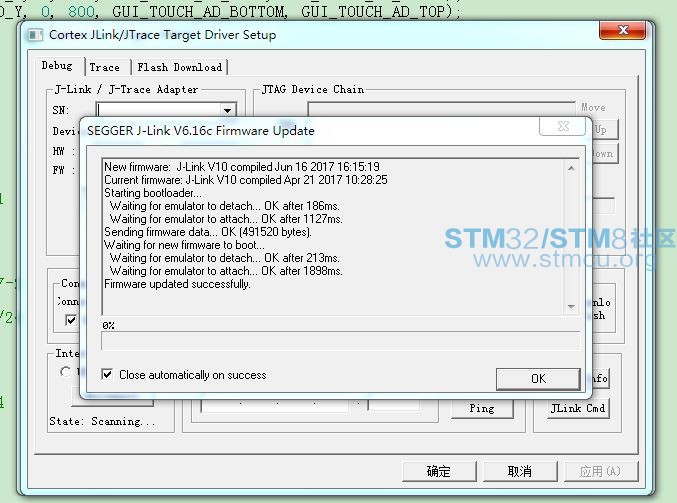Open the Trace tab
This screenshot has width=677, height=503.
tap(105, 67)
